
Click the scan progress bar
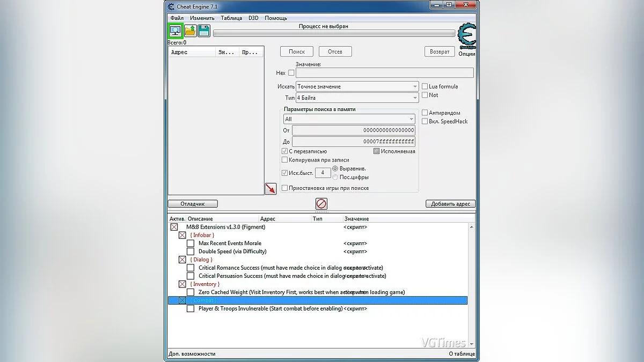334,33
